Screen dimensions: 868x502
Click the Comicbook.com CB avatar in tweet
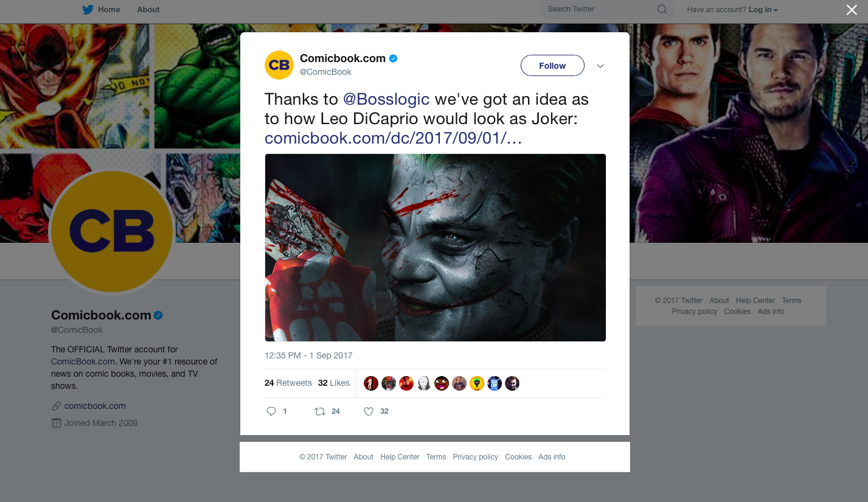279,65
